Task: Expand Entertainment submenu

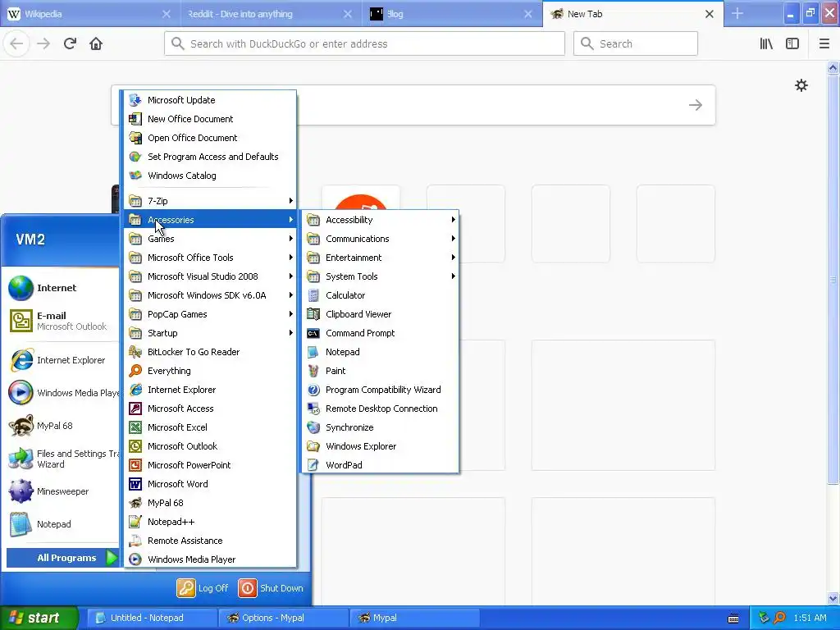Action: coord(380,258)
